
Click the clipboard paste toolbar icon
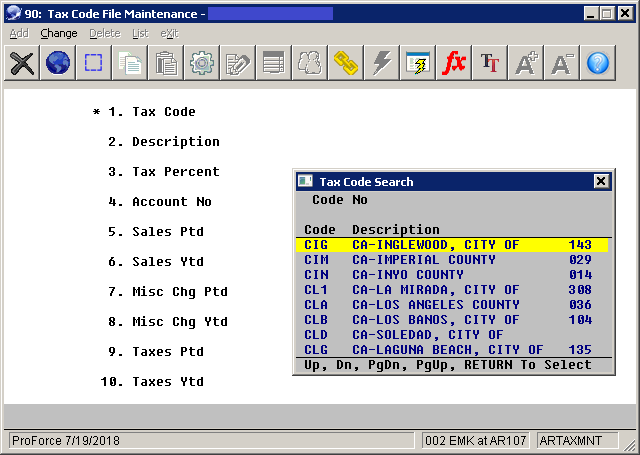166,63
